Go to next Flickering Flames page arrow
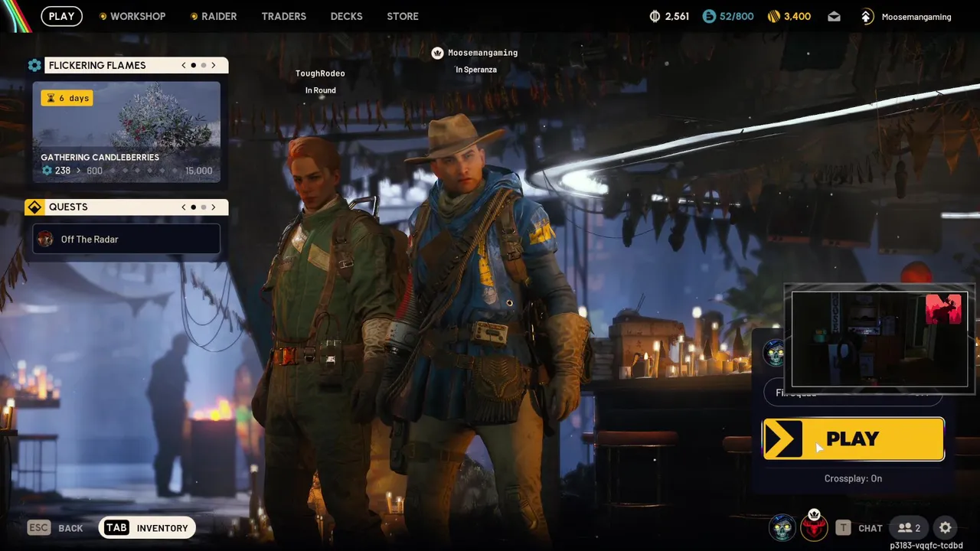The width and height of the screenshot is (980, 551). click(x=214, y=65)
